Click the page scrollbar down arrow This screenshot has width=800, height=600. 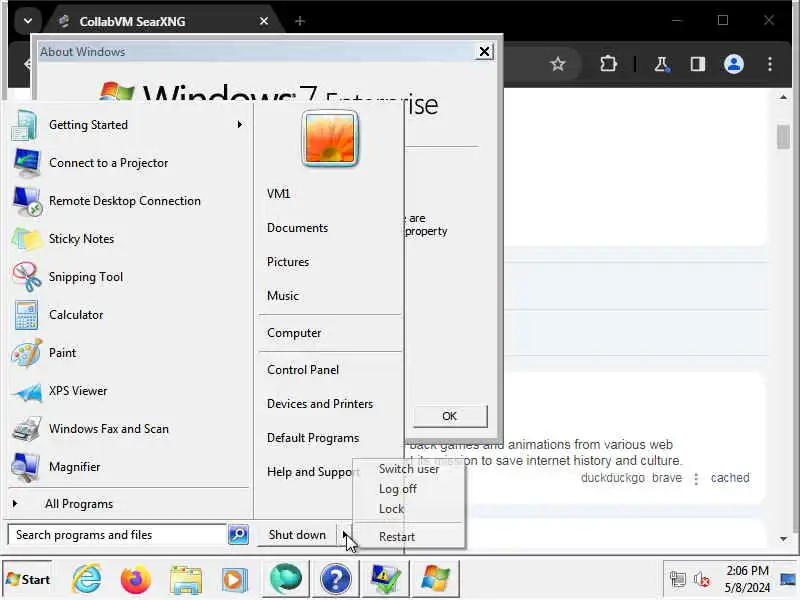[x=783, y=539]
